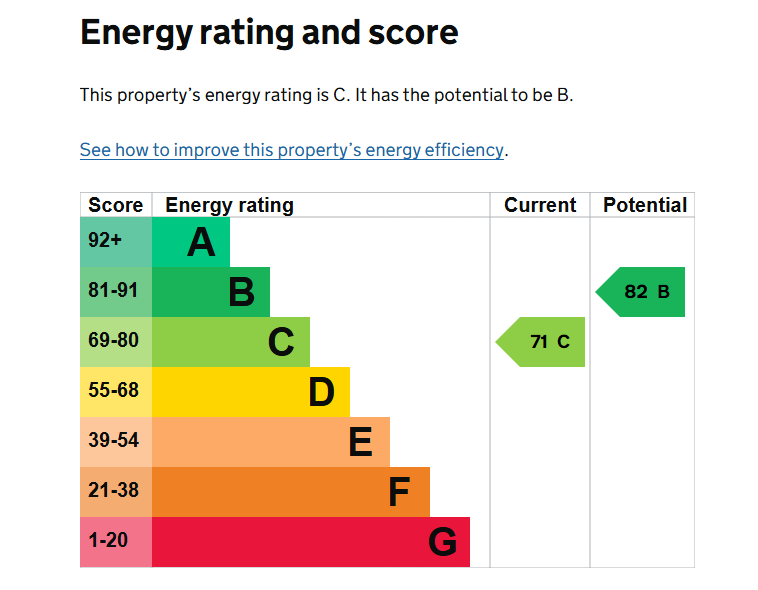
Task: Click the 69-80 score cell
Action: (116, 342)
